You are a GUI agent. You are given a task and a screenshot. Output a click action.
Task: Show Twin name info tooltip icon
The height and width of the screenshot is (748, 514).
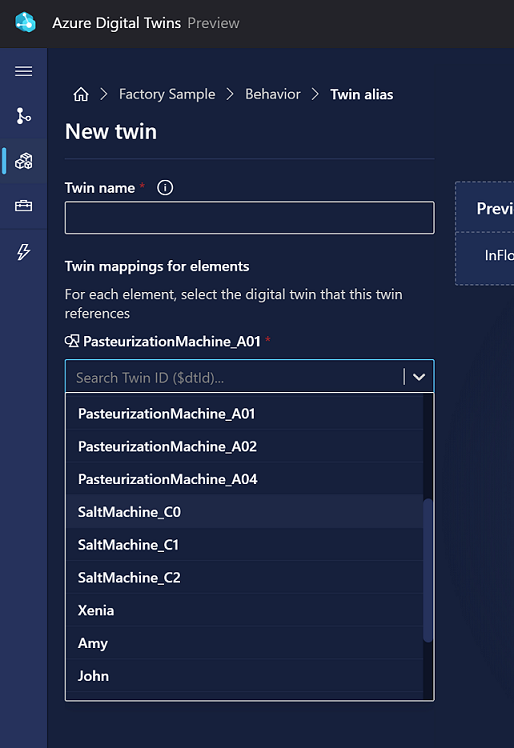(165, 187)
